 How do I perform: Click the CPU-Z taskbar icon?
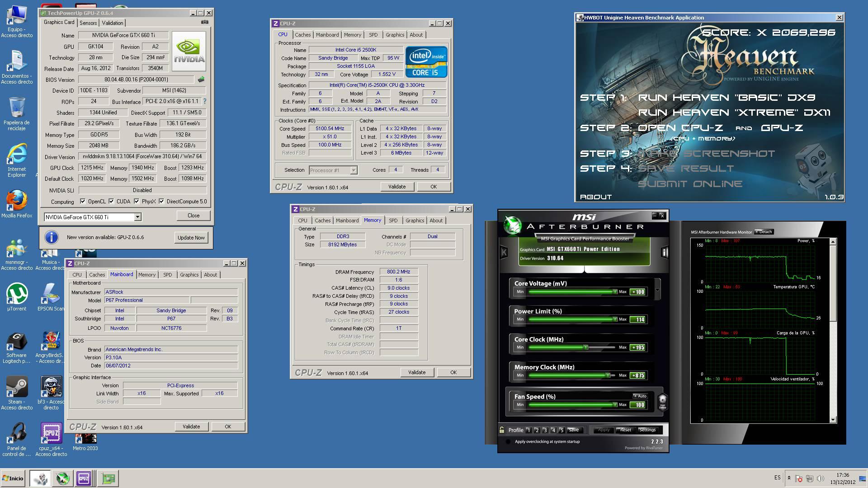(84, 478)
